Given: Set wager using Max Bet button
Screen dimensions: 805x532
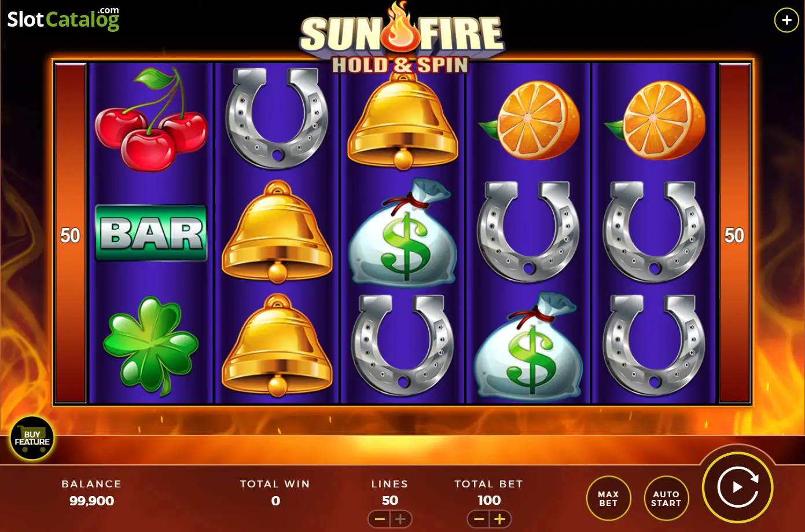Looking at the screenshot, I should click(x=608, y=498).
